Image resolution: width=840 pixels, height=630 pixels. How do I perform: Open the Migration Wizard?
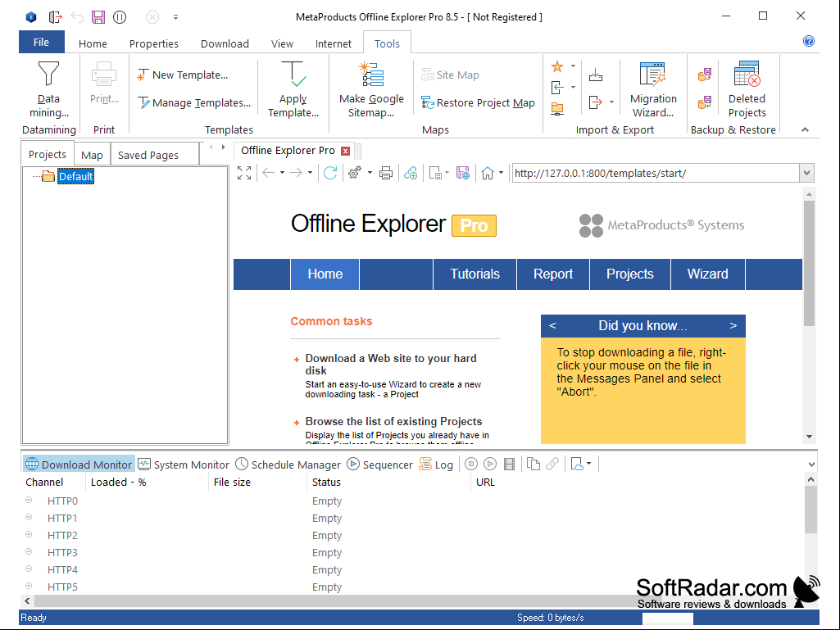pyautogui.click(x=653, y=89)
